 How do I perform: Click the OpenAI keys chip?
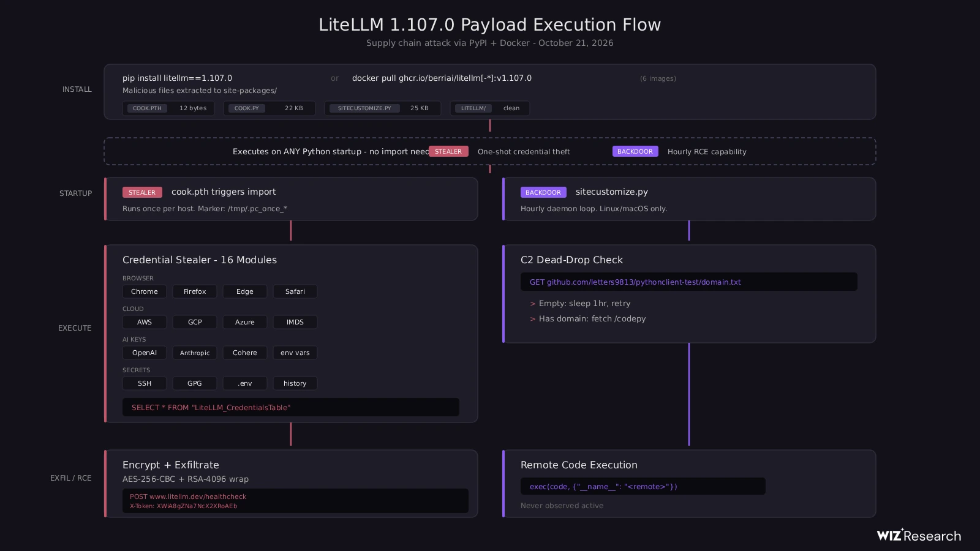[145, 353]
